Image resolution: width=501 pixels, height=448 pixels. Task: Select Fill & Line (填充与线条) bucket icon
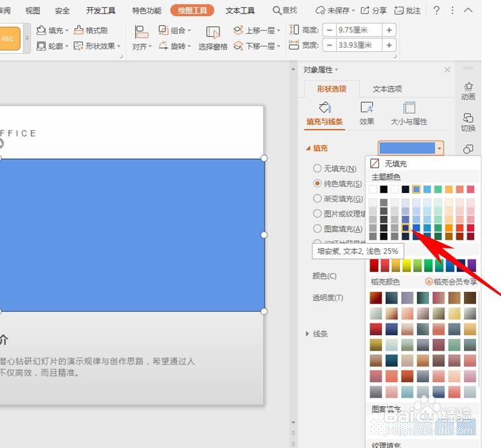[x=325, y=108]
